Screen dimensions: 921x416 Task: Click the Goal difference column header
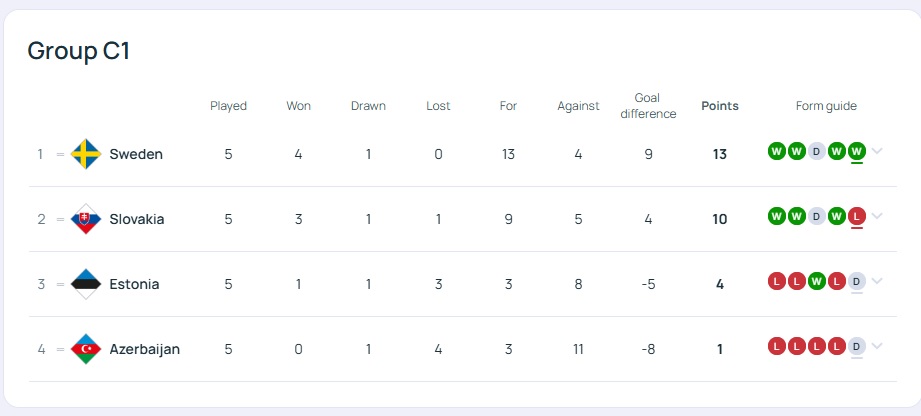pos(648,106)
